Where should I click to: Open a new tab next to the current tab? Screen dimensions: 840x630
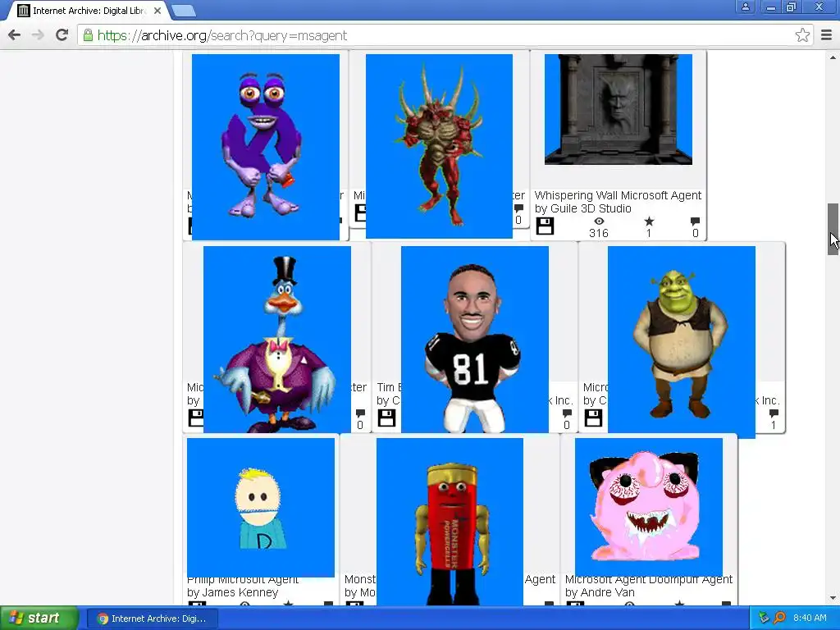pyautogui.click(x=184, y=10)
